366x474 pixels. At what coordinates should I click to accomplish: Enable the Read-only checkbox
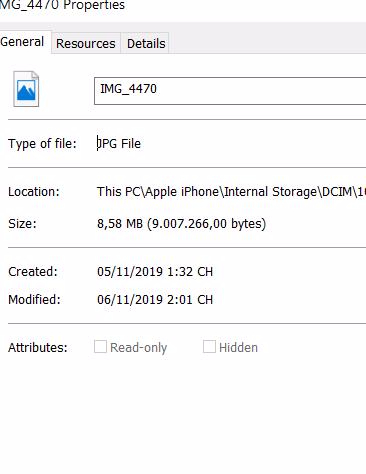click(x=100, y=347)
